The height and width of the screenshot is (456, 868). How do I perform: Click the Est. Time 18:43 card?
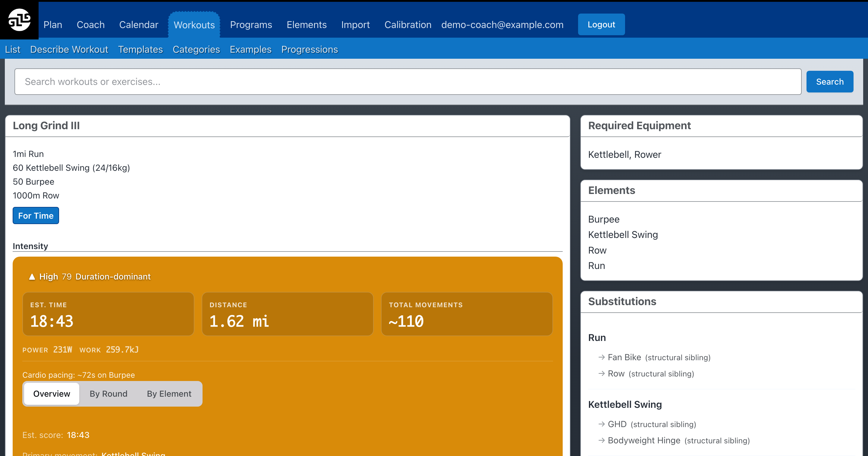pyautogui.click(x=108, y=314)
